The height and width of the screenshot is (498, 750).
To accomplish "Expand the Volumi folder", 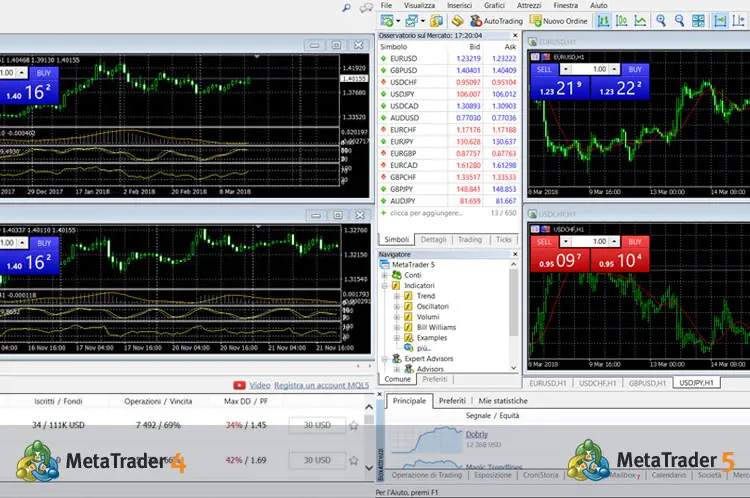I will pos(397,317).
